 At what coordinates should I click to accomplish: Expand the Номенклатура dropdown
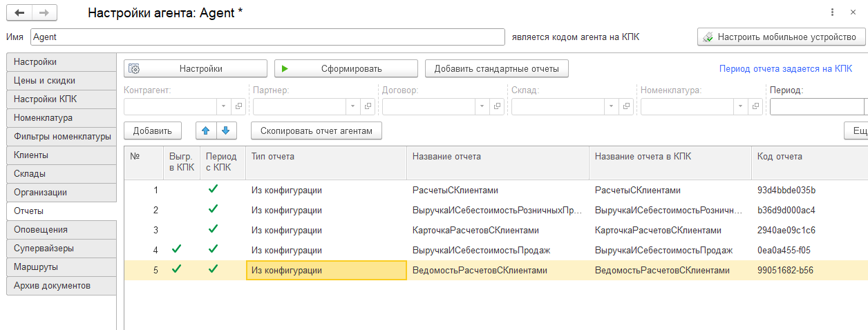pyautogui.click(x=741, y=106)
